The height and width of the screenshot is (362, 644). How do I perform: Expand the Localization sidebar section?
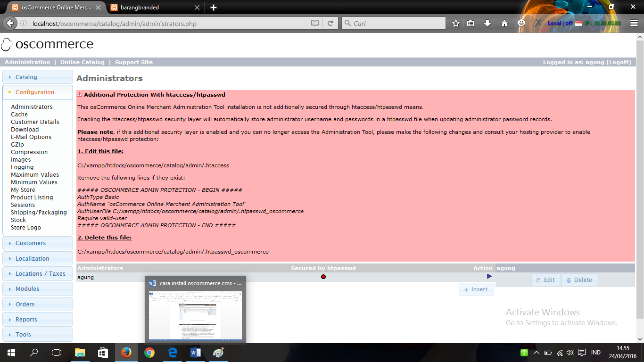coord(38,258)
